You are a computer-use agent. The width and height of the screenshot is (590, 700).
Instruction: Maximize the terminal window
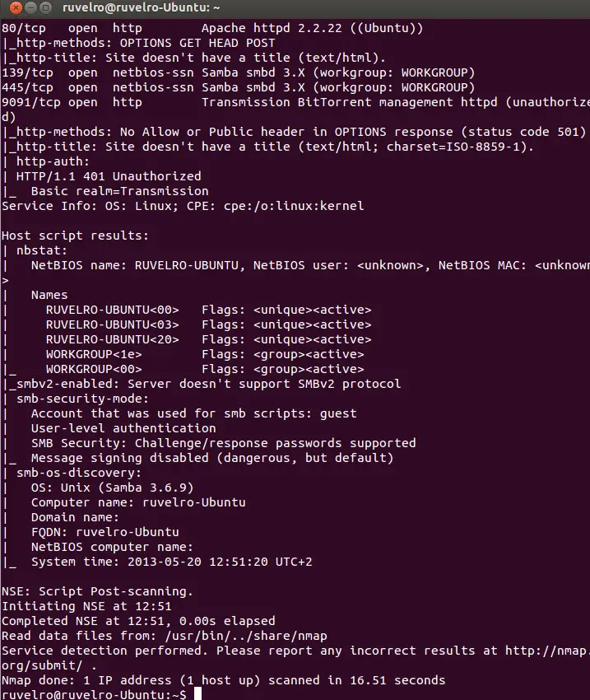click(44, 7)
